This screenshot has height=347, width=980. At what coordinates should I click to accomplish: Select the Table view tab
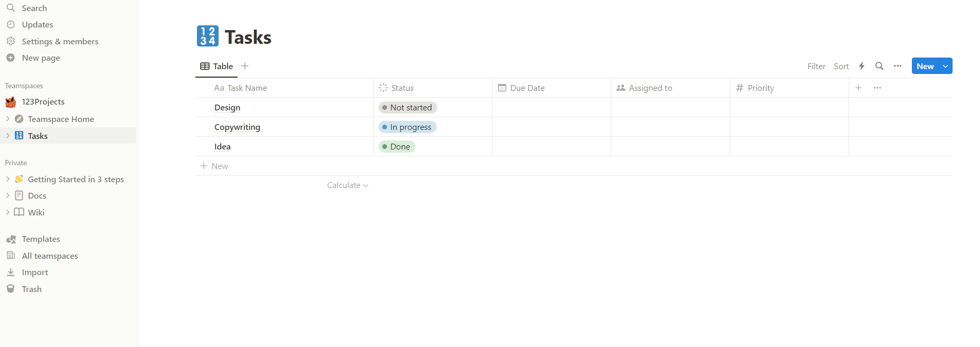pyautogui.click(x=217, y=66)
